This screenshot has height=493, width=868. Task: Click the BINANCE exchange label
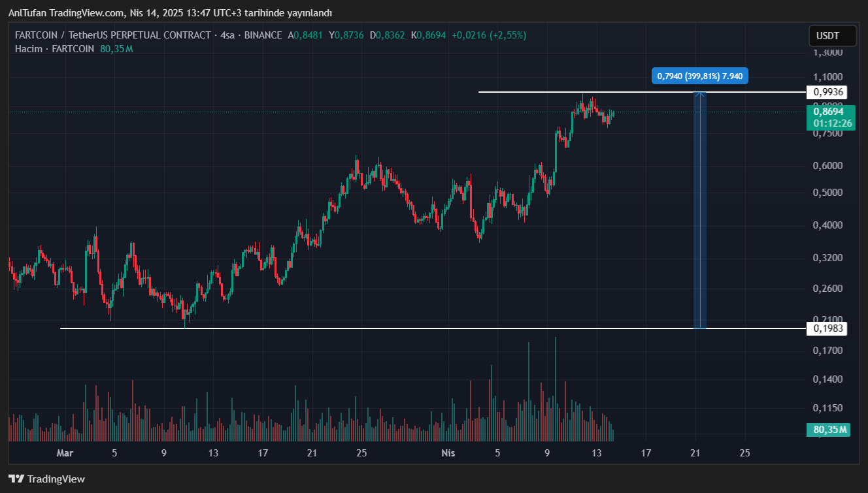pos(263,35)
